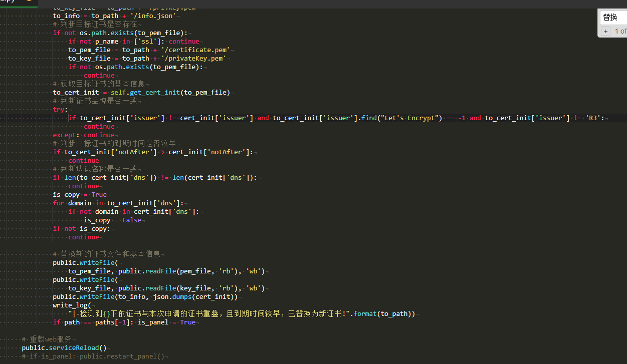Click public.readFile(pem_file, 'rb') line
This screenshot has height=364, width=627.
pyautogui.click(x=167, y=271)
